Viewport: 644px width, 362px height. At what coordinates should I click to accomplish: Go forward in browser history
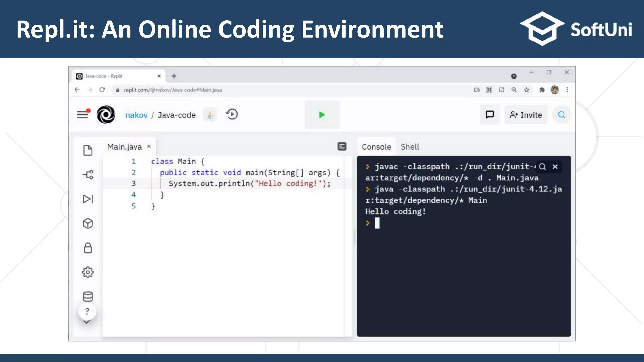point(90,90)
